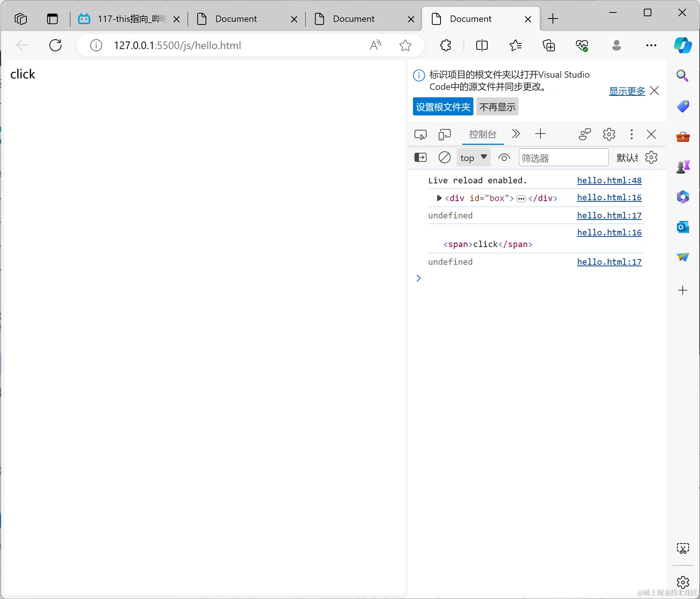Open the log levels dropdown 默认

[627, 158]
